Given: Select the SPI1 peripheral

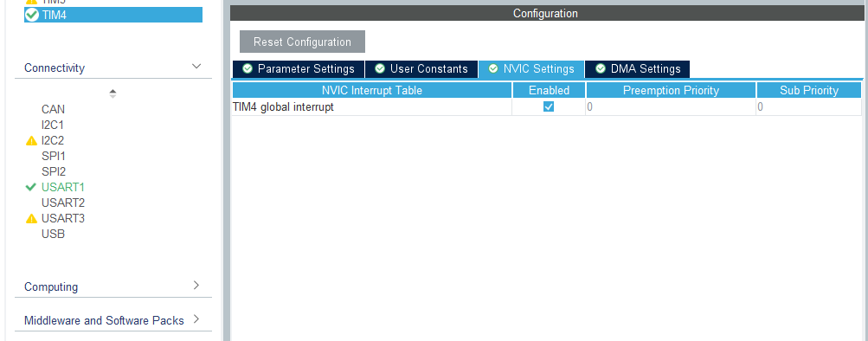Looking at the screenshot, I should 53,156.
